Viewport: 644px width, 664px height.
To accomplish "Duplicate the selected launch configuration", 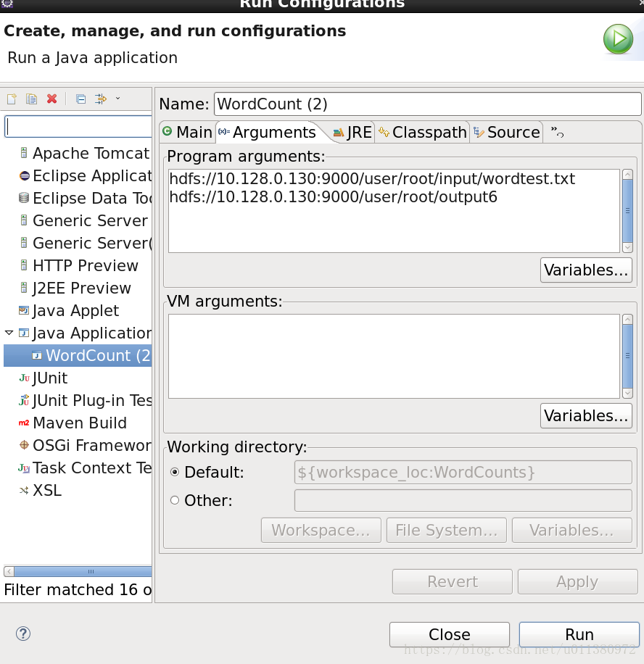I will [31, 99].
